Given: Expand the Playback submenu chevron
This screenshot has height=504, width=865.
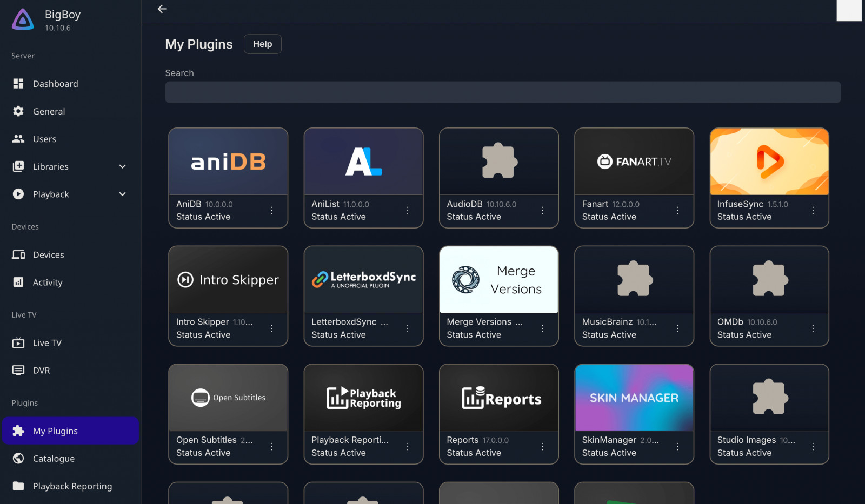Looking at the screenshot, I should pyautogui.click(x=123, y=194).
